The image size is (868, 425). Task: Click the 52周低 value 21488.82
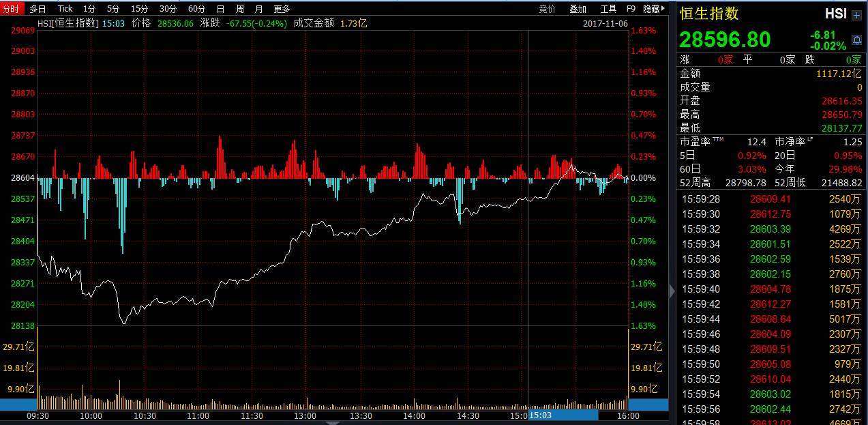841,182
